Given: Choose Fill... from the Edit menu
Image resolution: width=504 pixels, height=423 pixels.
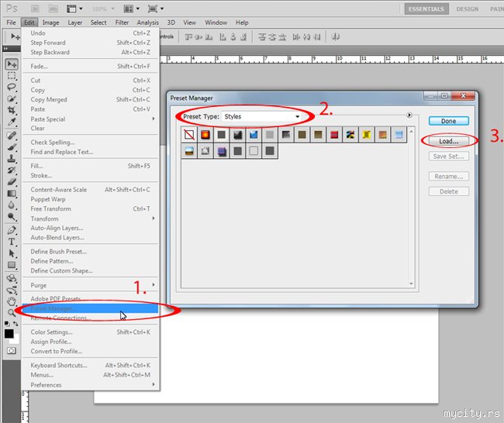Looking at the screenshot, I should (91, 166).
